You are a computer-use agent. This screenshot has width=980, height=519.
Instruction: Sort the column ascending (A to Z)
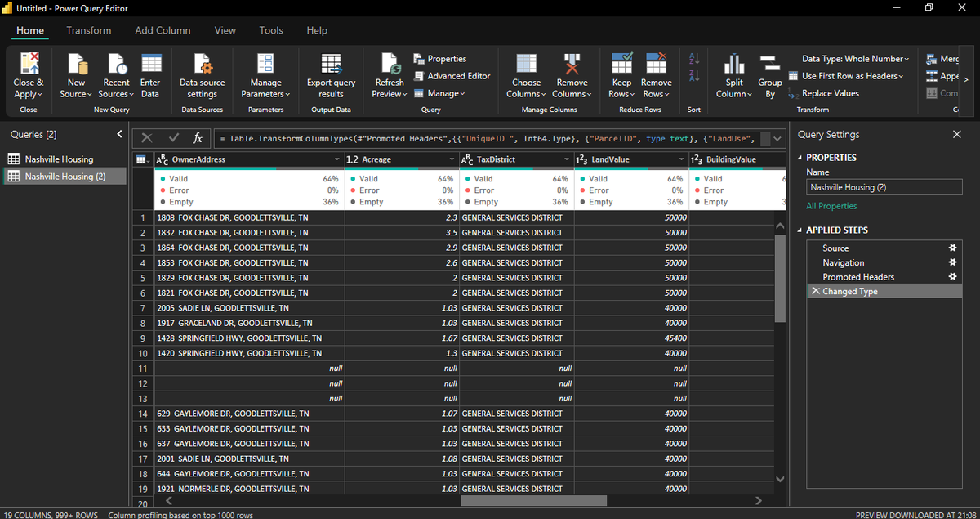695,60
